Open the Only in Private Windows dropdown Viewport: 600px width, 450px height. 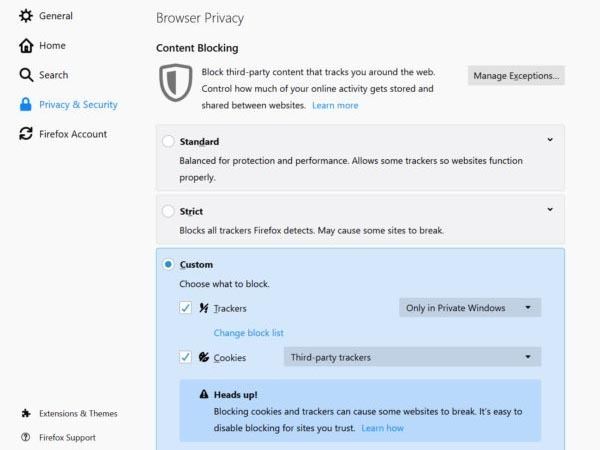pyautogui.click(x=470, y=308)
